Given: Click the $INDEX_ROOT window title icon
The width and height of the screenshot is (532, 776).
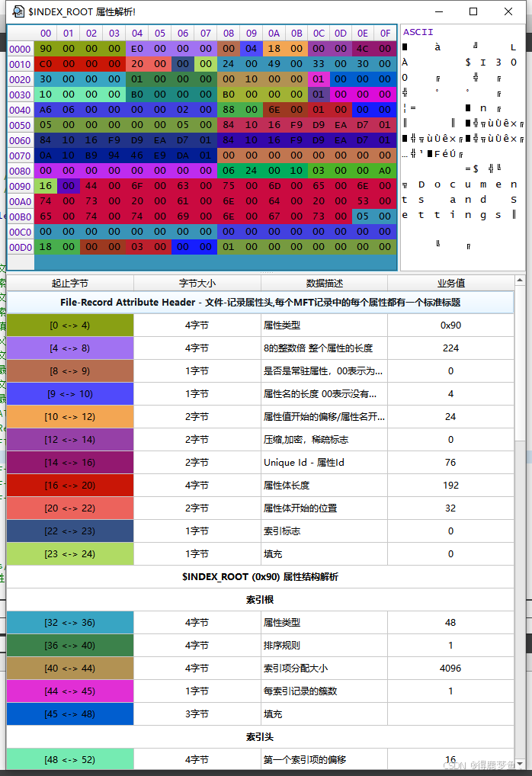Looking at the screenshot, I should click(18, 11).
